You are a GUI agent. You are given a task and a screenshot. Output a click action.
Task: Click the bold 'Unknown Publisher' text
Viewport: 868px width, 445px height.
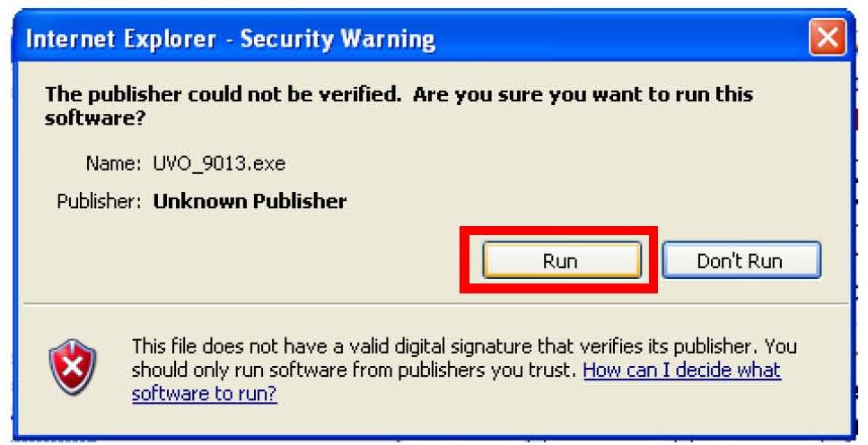(x=250, y=201)
